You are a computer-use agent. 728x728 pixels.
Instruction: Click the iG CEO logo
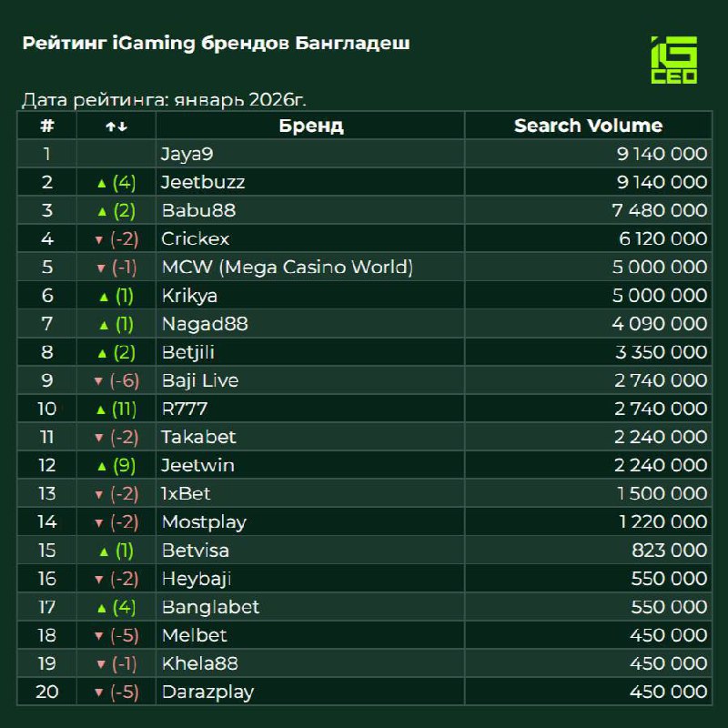[x=673, y=60]
